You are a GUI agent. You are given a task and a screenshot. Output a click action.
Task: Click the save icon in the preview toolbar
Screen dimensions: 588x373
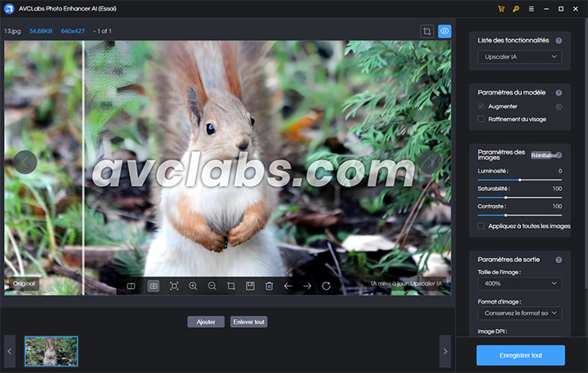250,286
